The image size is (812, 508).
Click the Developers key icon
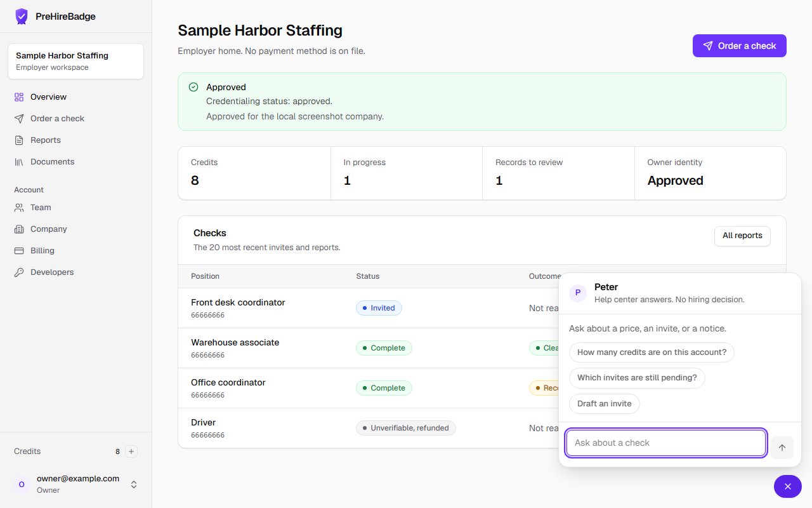click(19, 272)
